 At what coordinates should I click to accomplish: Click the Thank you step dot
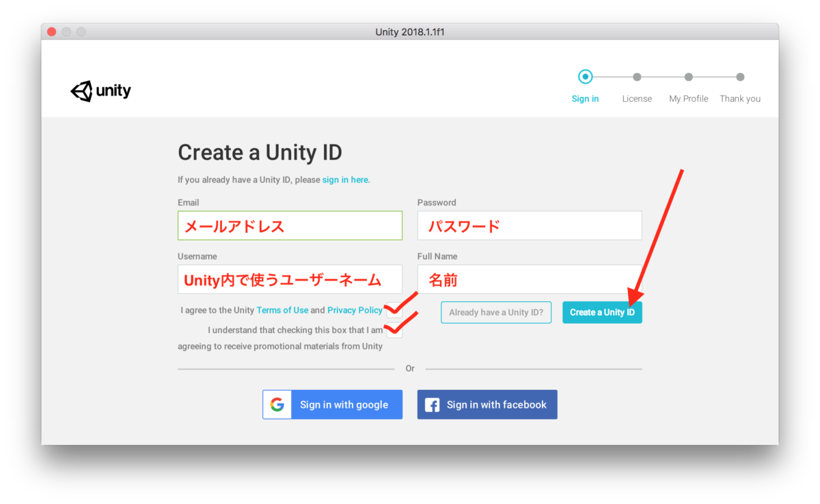coord(740,77)
